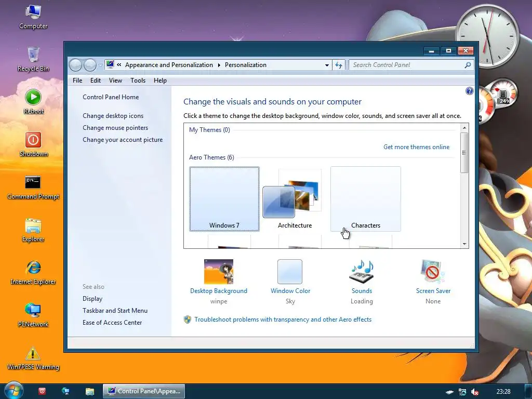Open the Start menu orb
This screenshot has width=532, height=399.
click(x=14, y=391)
